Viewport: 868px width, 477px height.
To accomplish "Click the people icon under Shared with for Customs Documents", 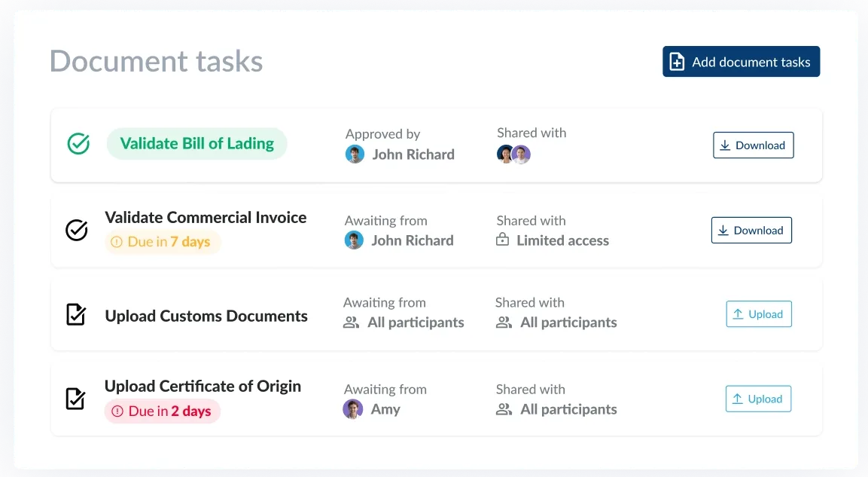I will (504, 323).
